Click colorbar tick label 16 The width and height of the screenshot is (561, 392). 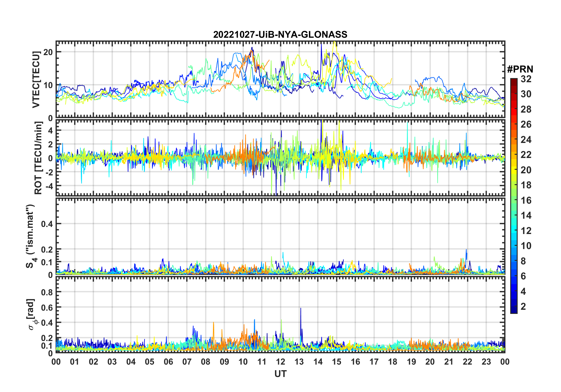pos(526,200)
